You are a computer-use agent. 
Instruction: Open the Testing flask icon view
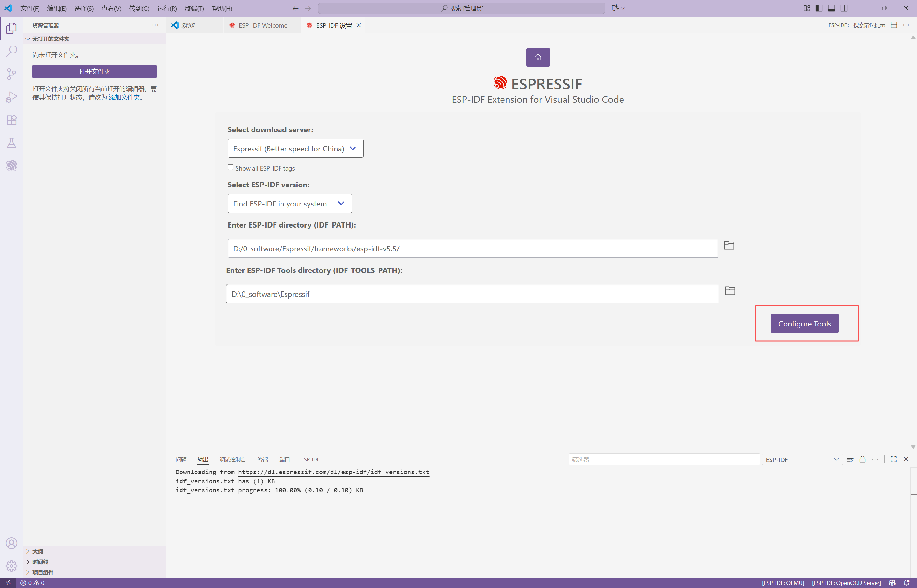pos(11,143)
